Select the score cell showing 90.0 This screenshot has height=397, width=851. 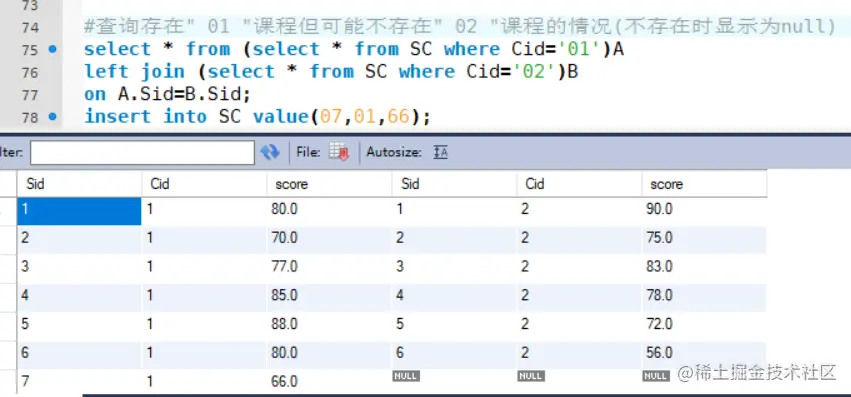tap(704, 211)
